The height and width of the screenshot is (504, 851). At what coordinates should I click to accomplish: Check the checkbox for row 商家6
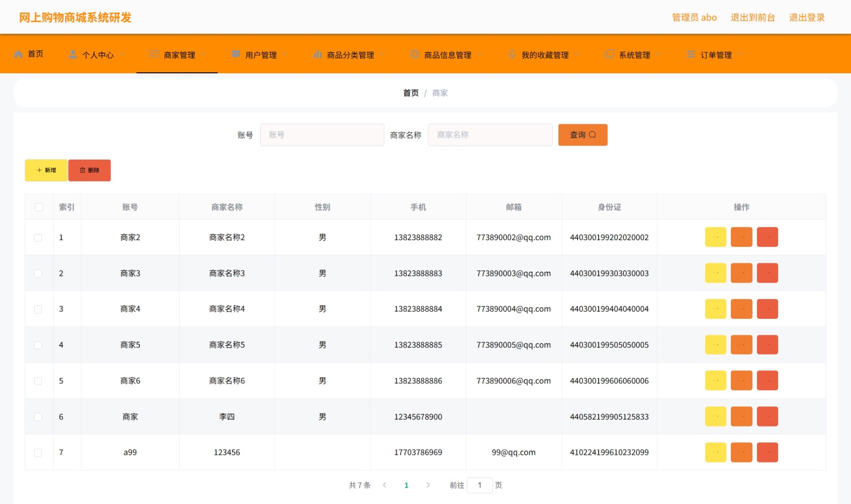pos(38,381)
